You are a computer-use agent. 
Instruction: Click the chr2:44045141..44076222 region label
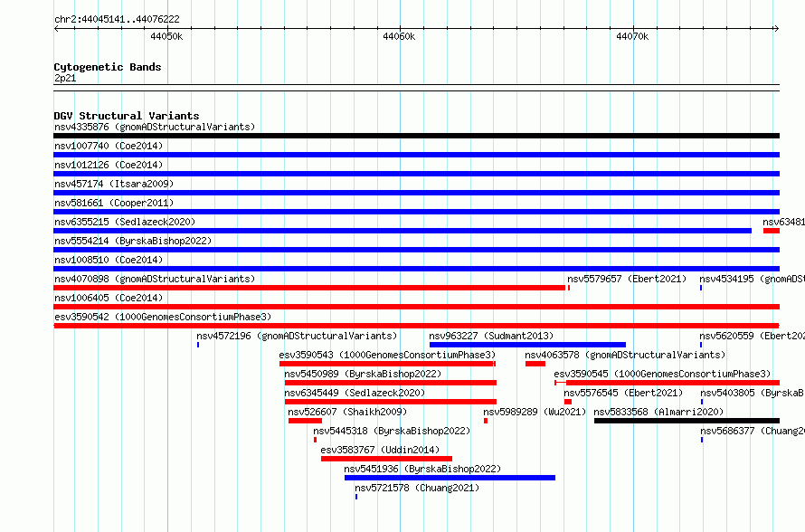tap(117, 19)
